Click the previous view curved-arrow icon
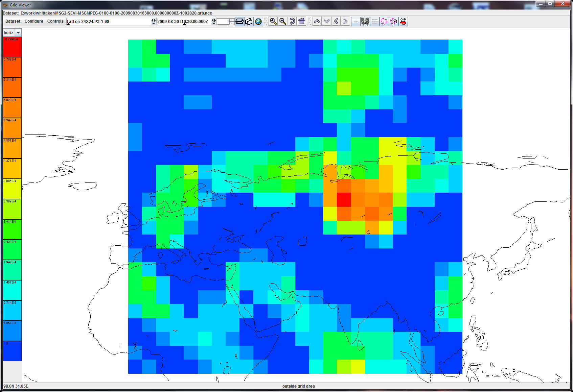Viewport: 573px width, 392px height. click(x=292, y=22)
